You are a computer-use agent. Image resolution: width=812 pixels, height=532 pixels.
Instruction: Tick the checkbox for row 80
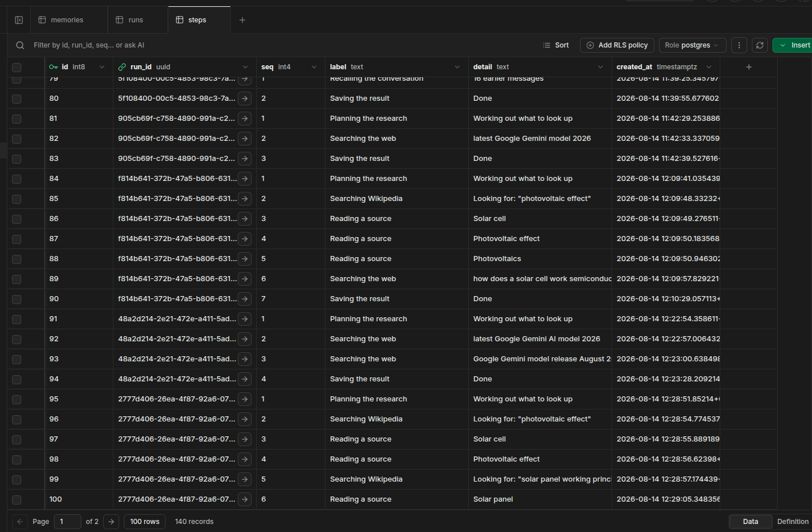[17, 98]
